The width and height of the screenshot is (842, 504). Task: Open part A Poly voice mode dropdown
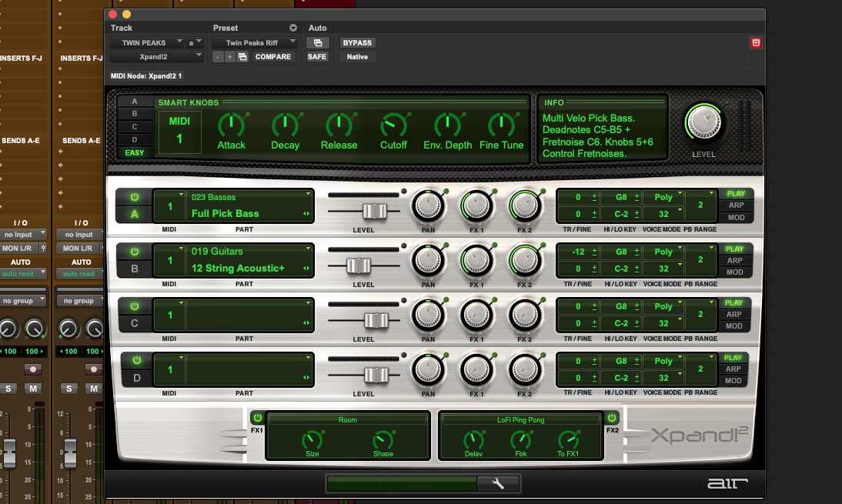tap(663, 197)
